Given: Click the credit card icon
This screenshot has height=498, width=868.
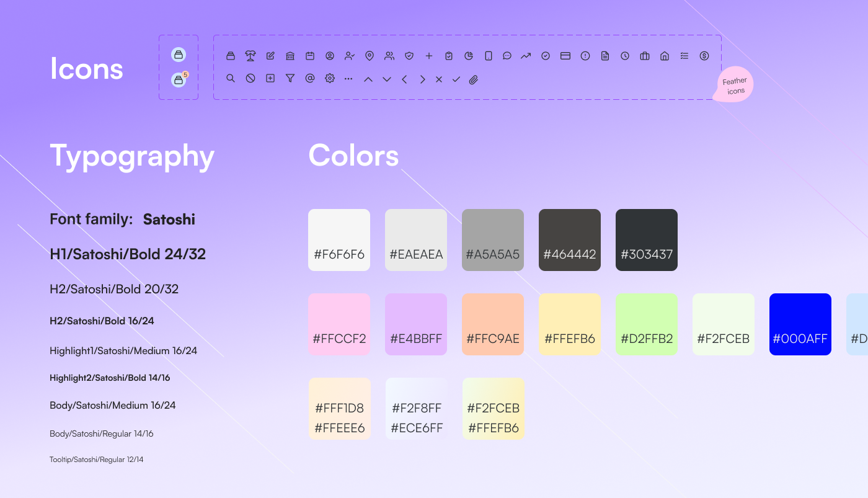Looking at the screenshot, I should (565, 56).
